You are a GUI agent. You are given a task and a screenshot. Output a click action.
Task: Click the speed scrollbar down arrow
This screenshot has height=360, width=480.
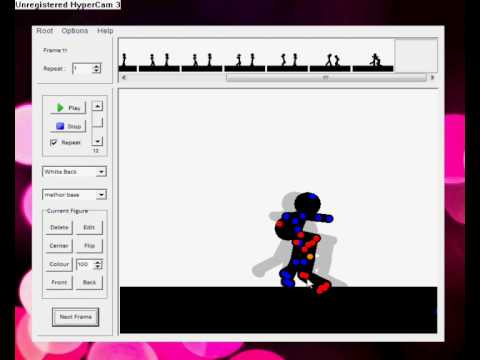(97, 141)
